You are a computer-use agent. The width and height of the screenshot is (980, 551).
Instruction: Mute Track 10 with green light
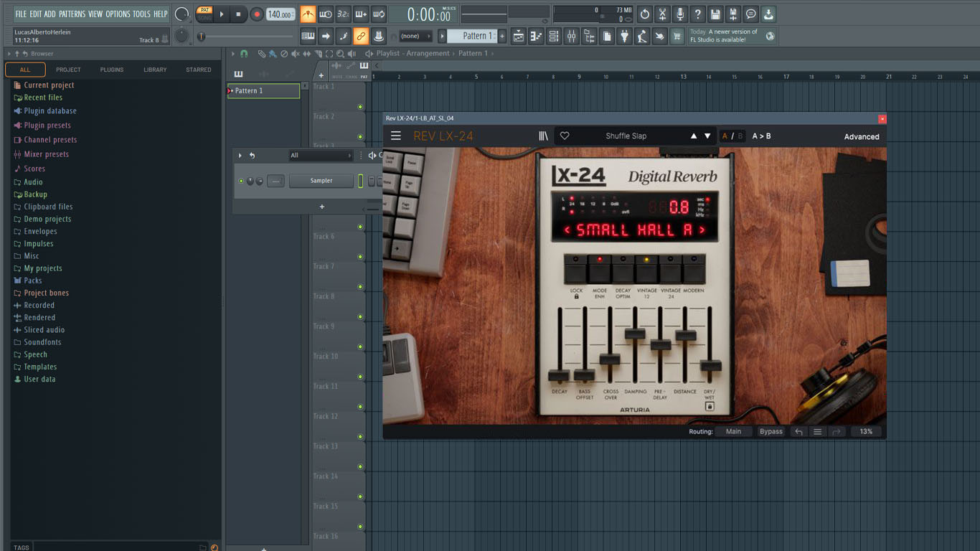360,377
